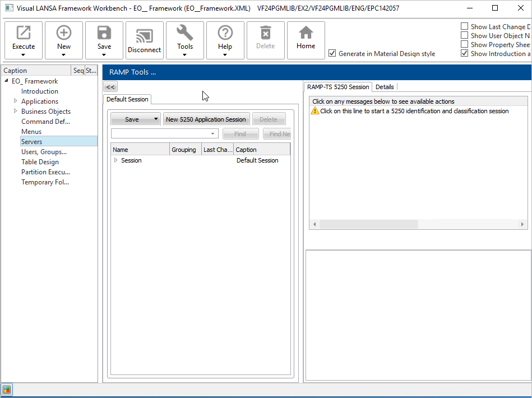Click the New 5250 Application Session button
532x398 pixels.
[x=206, y=119]
